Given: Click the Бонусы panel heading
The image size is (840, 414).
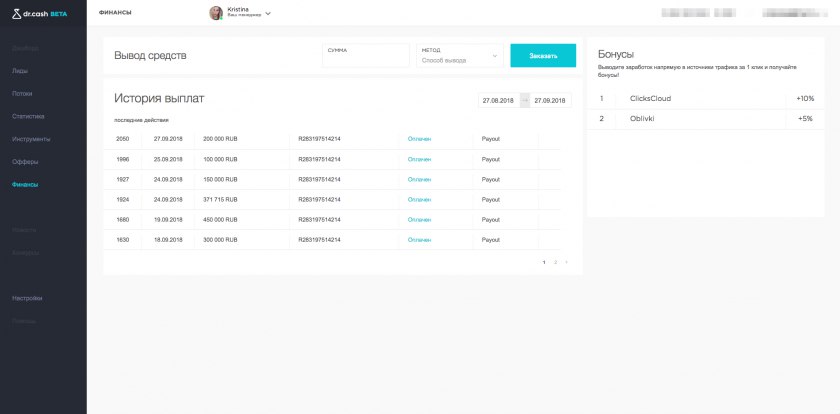Looking at the screenshot, I should click(616, 54).
